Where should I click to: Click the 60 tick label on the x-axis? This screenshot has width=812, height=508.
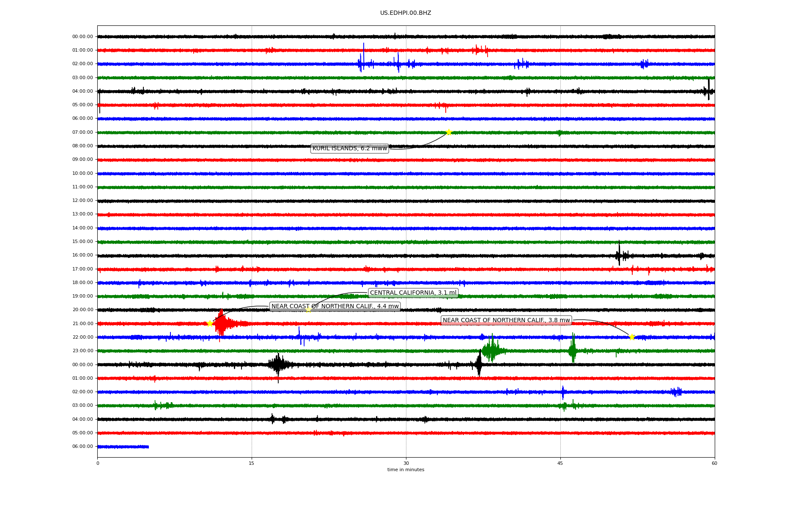pos(714,463)
